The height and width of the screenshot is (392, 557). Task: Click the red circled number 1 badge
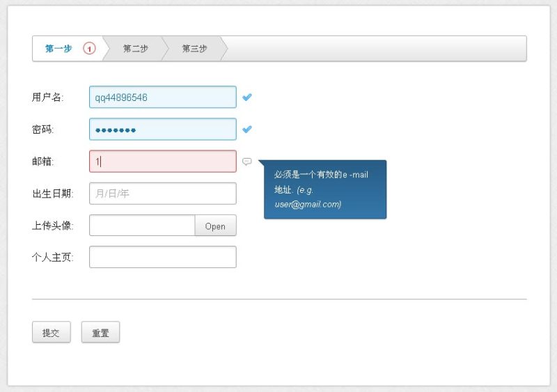[89, 49]
